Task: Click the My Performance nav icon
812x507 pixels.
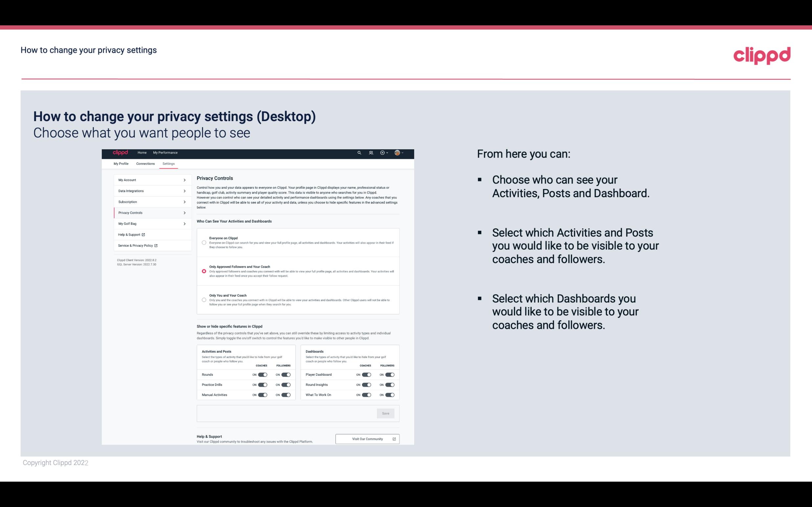Action: click(x=166, y=153)
